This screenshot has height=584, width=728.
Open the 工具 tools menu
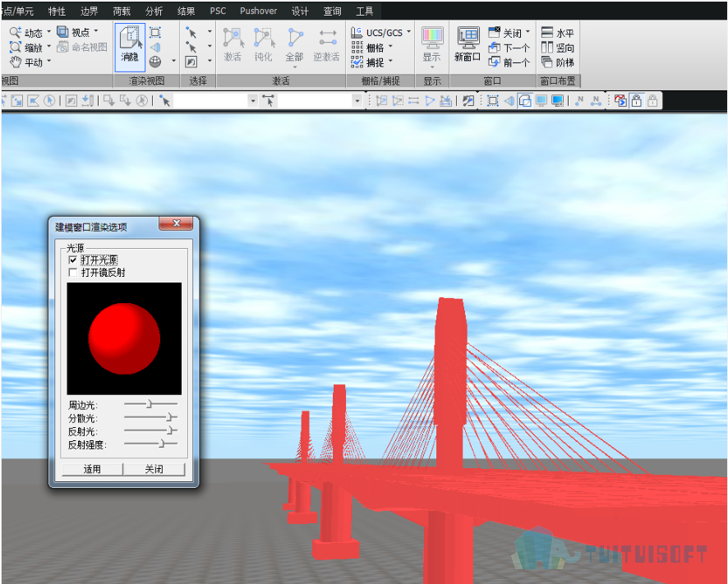click(x=365, y=11)
